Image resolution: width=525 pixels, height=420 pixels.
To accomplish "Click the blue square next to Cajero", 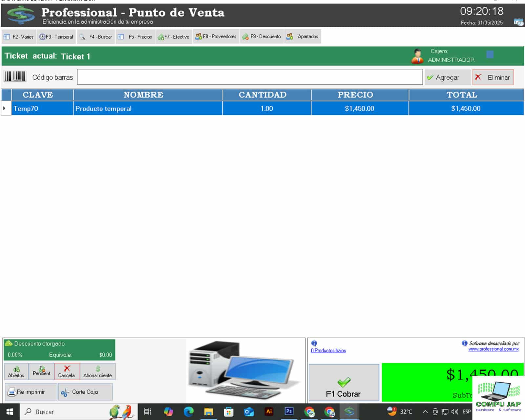I will [x=490, y=54].
